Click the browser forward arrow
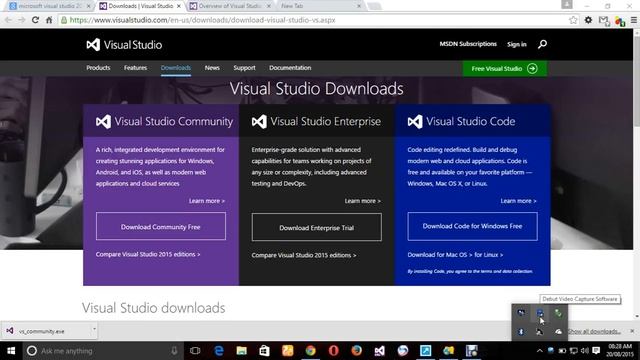Image resolution: width=640 pixels, height=360 pixels. (x=21, y=20)
